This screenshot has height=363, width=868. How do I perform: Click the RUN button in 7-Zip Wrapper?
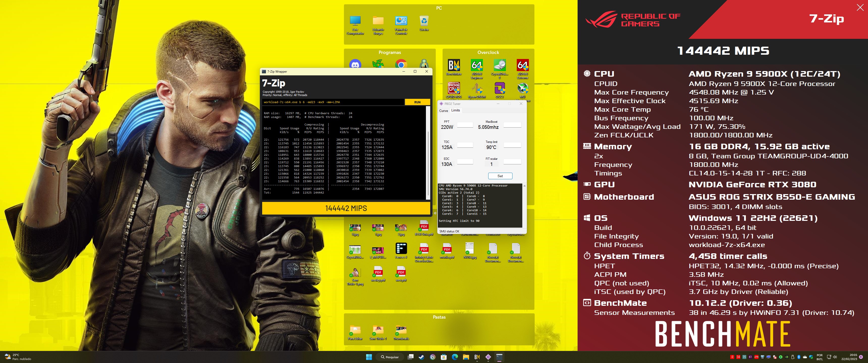tap(417, 102)
